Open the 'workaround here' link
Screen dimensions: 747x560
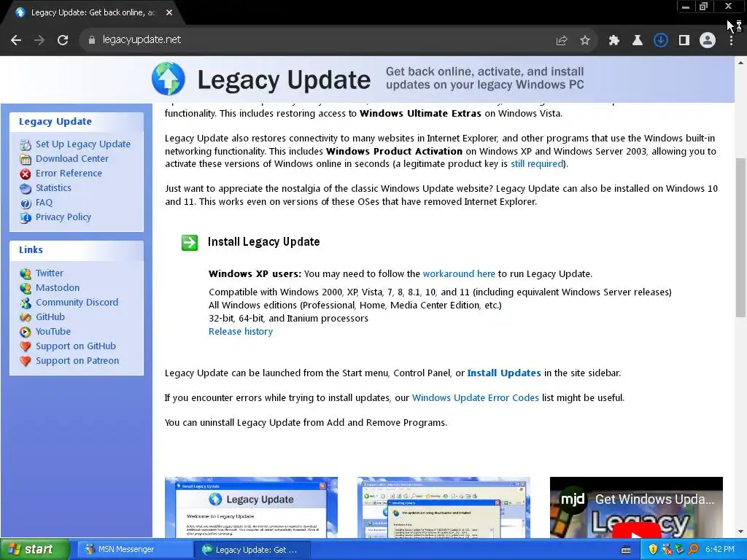coord(459,274)
